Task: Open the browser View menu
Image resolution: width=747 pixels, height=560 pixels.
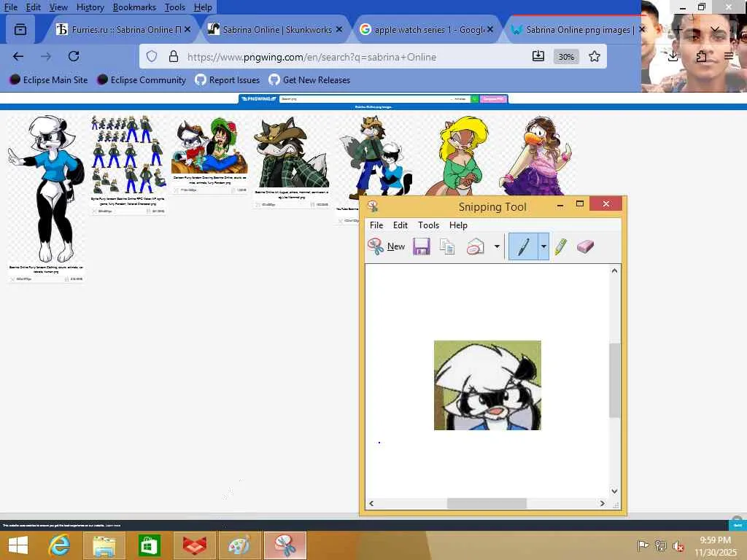Action: coord(58,7)
